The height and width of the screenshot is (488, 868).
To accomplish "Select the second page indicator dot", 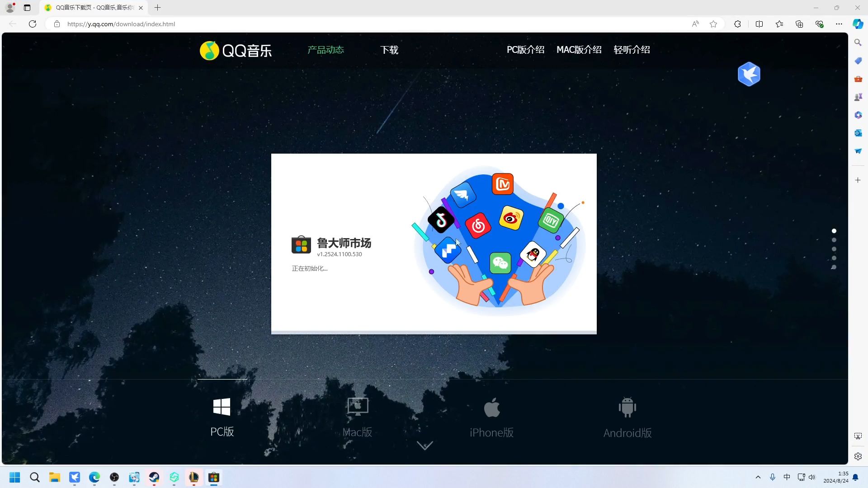I will (x=834, y=240).
